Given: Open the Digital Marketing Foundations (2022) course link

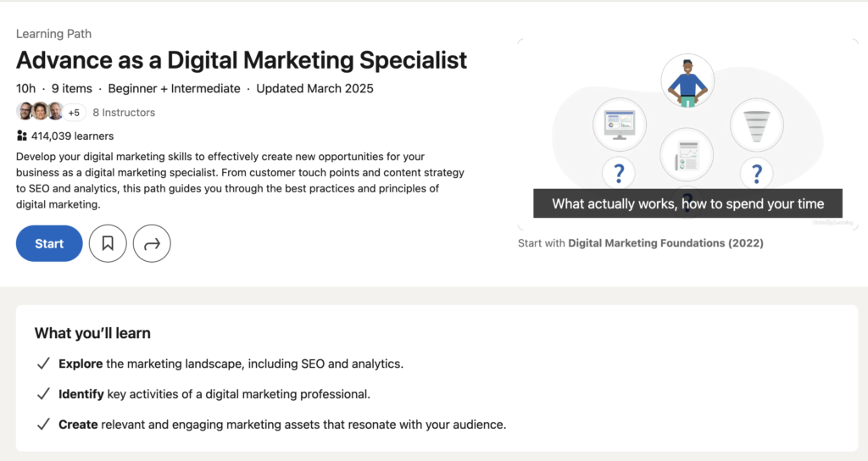Looking at the screenshot, I should [665, 243].
